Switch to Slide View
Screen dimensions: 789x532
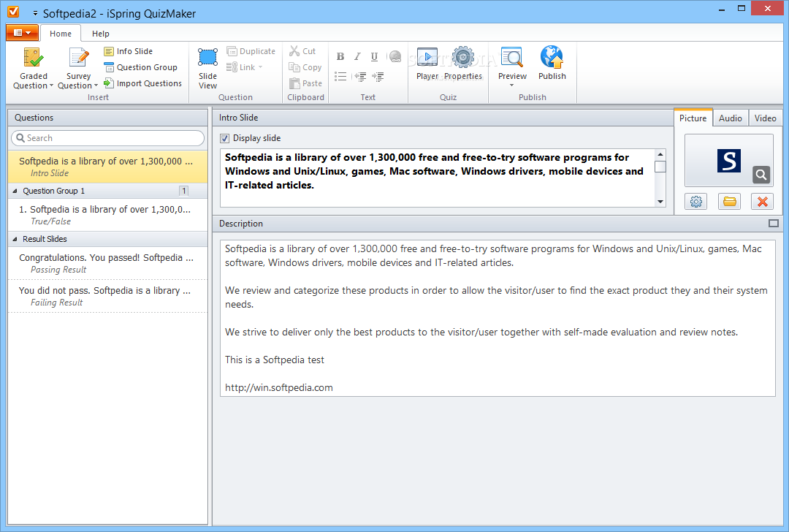point(207,69)
